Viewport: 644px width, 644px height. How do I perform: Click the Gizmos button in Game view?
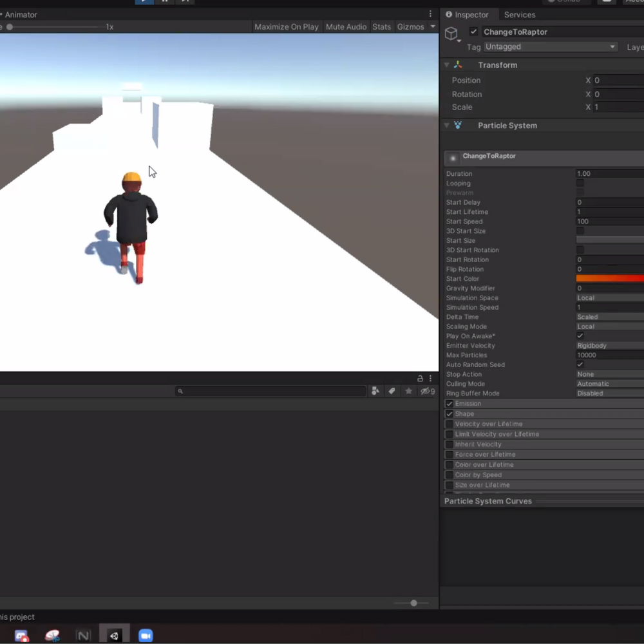point(412,26)
